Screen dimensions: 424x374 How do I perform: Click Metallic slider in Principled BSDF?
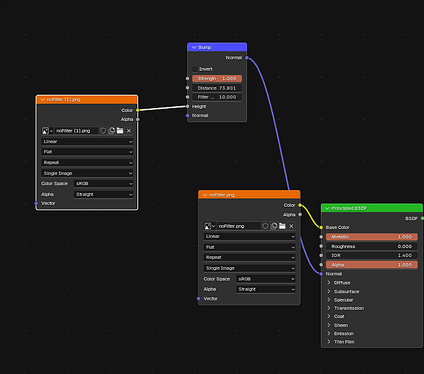coord(372,237)
